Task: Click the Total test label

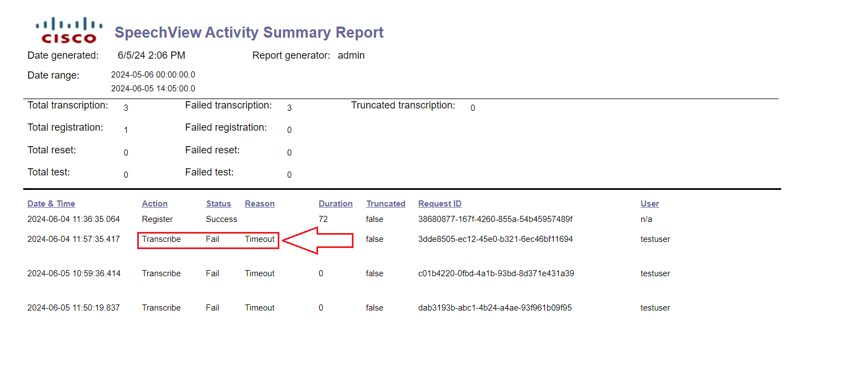Action: [49, 172]
